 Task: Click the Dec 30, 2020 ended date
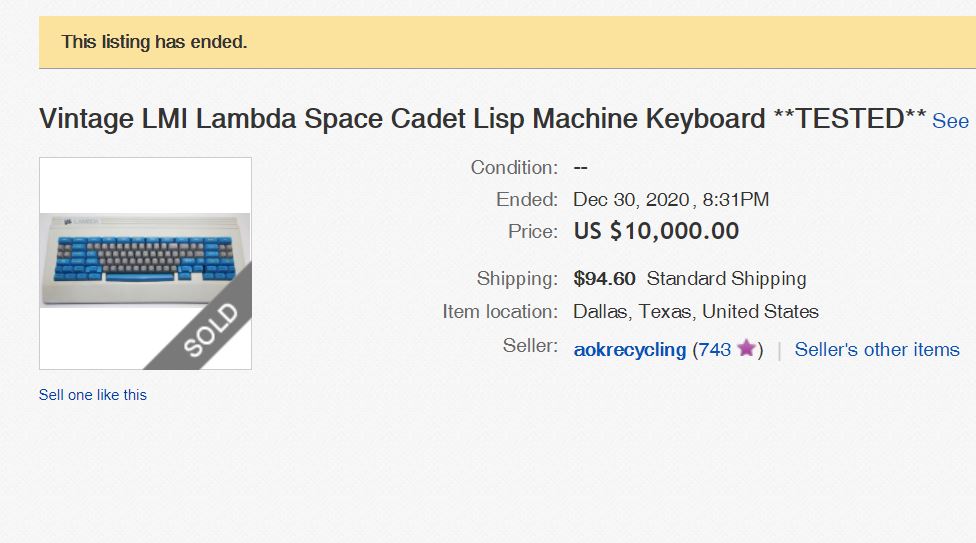670,200
